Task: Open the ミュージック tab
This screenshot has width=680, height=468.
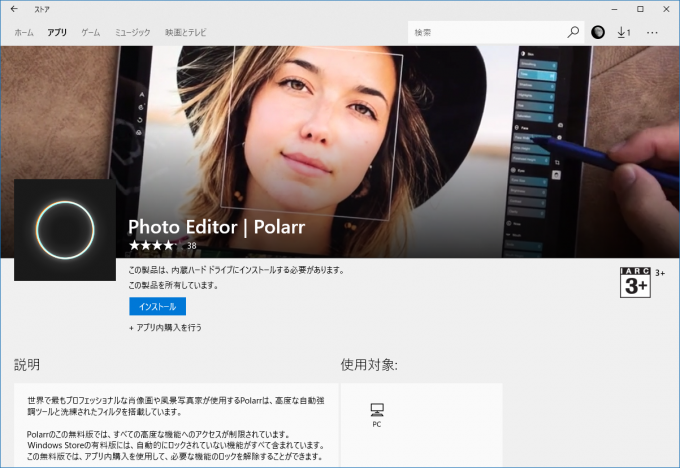Action: point(132,33)
